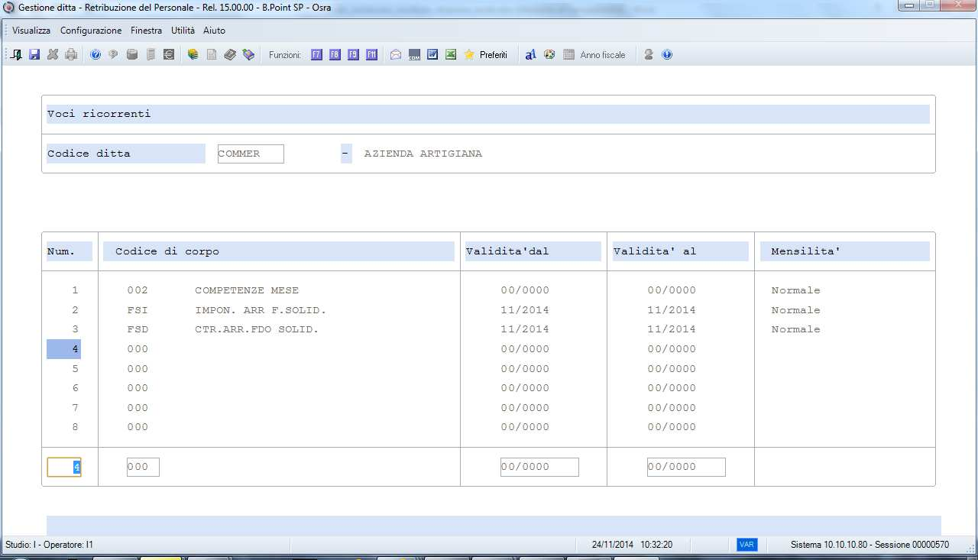Click the Codice ditta input field
The height and width of the screenshot is (560, 978).
[251, 154]
